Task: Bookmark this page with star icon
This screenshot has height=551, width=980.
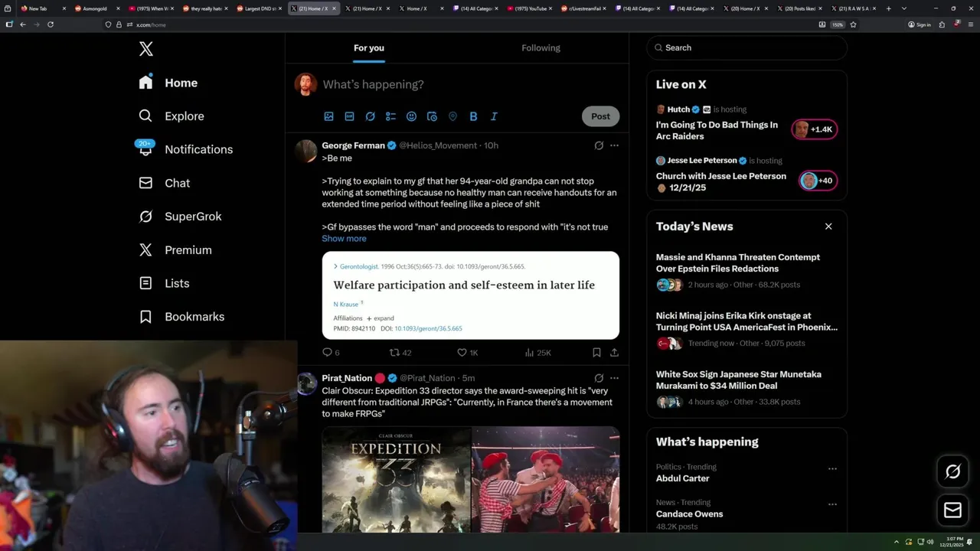Action: click(x=853, y=24)
